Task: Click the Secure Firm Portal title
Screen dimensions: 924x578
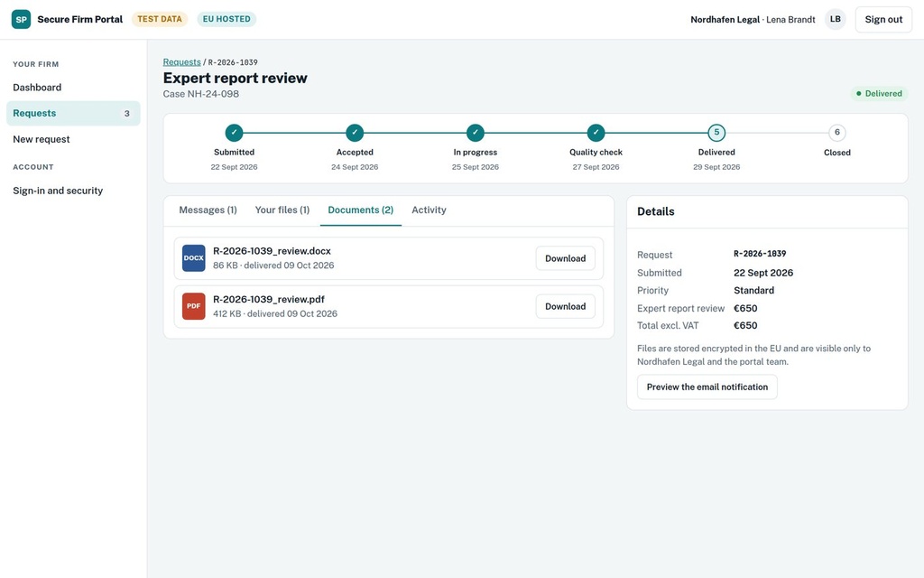Action: 80,19
